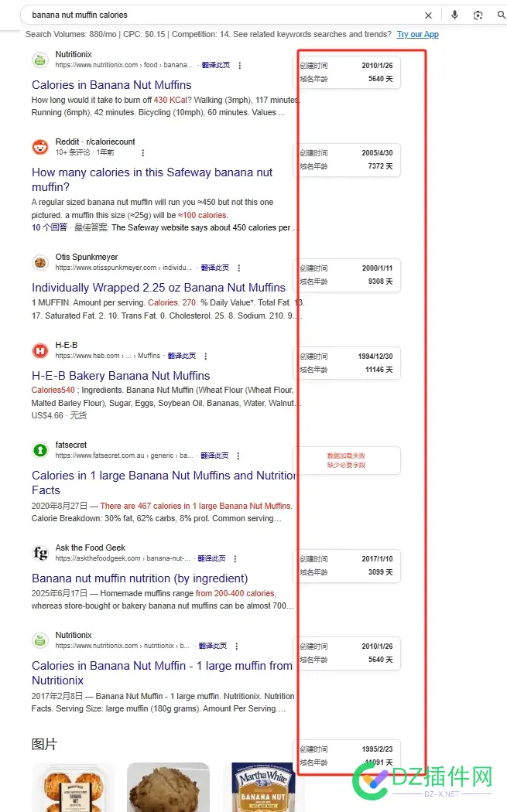Click the askthefoodgeek.com URL breadcrumb
The image size is (507, 812).
[123, 558]
